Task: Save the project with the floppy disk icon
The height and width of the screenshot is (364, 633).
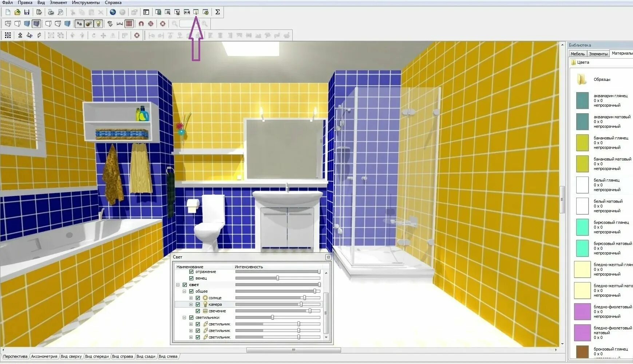Action: coord(27,12)
